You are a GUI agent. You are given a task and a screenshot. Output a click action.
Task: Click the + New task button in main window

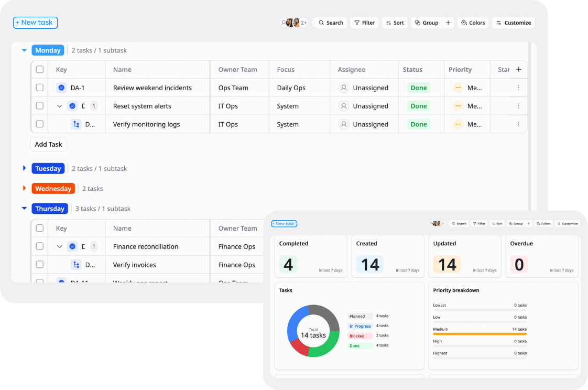coord(35,23)
